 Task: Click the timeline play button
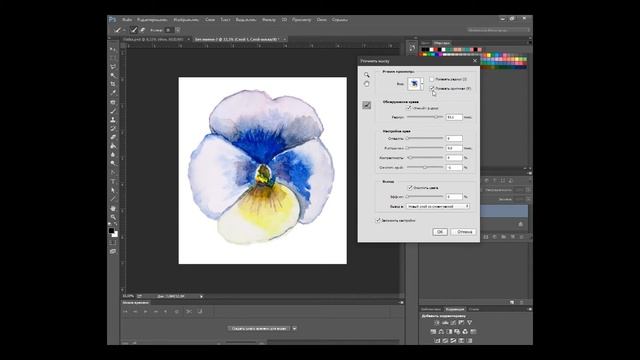(x=146, y=311)
